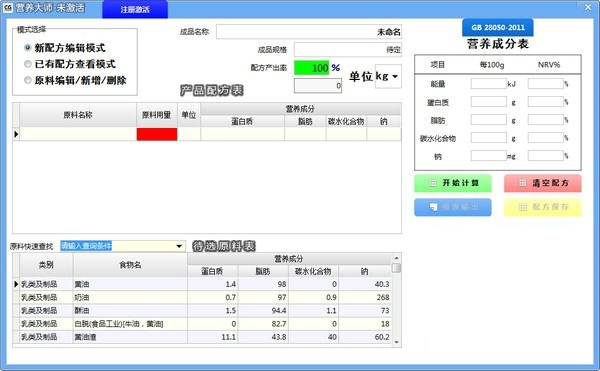
Task: Click the GB 28050-2011 button
Action: [x=497, y=28]
